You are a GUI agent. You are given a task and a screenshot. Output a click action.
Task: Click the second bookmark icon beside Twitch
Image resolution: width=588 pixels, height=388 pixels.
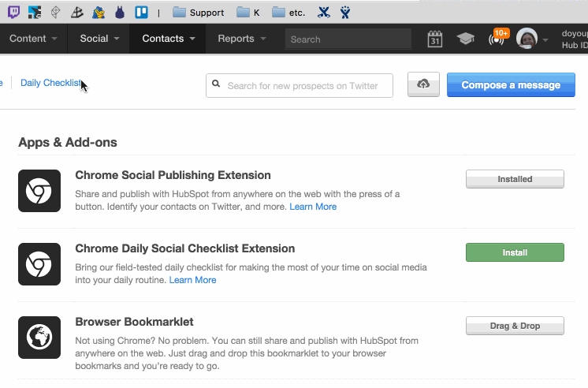coord(35,13)
